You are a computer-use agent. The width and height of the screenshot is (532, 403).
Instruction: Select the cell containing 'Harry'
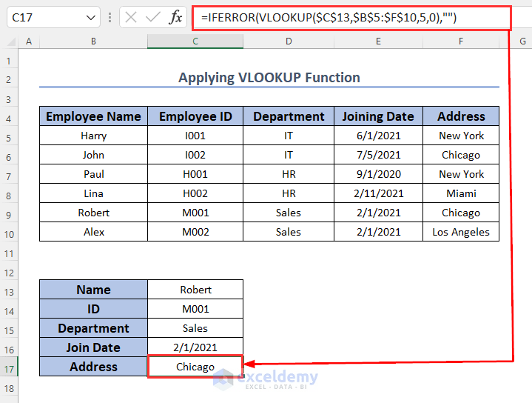click(93, 136)
